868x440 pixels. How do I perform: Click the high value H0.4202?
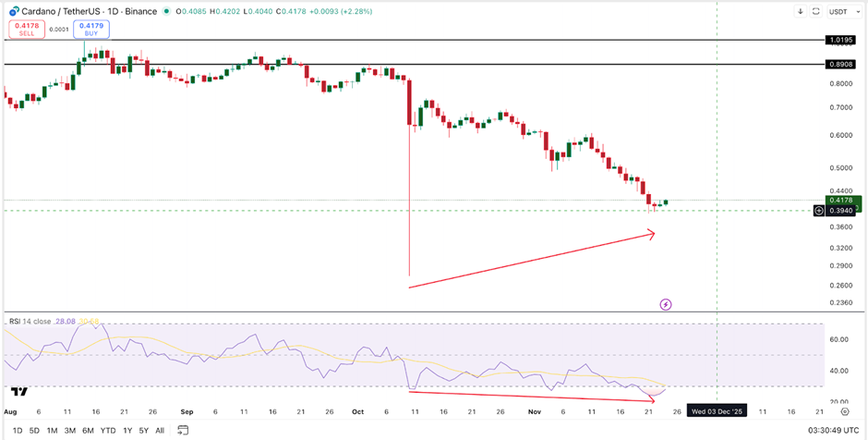tap(226, 12)
